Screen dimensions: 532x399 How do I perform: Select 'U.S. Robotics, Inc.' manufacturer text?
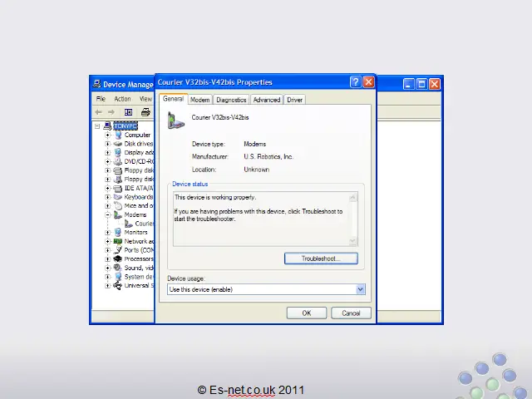point(268,157)
